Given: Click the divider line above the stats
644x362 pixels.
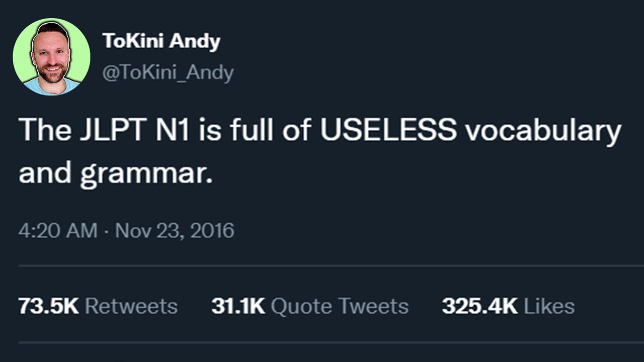Looking at the screenshot, I should point(331,265).
